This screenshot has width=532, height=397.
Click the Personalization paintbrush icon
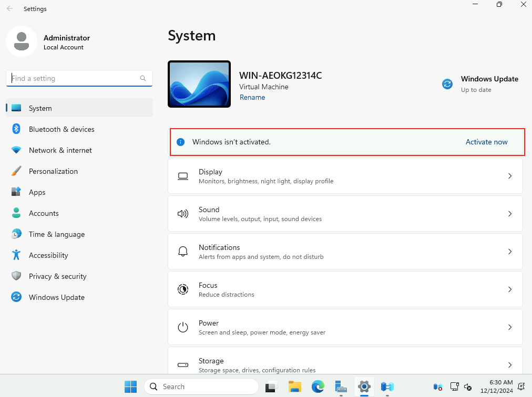pos(16,171)
